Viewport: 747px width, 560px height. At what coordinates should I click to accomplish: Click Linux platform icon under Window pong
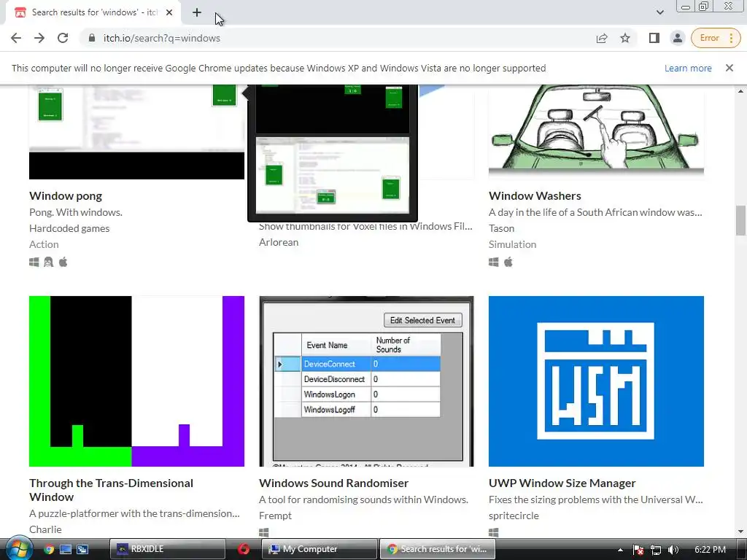point(49,262)
